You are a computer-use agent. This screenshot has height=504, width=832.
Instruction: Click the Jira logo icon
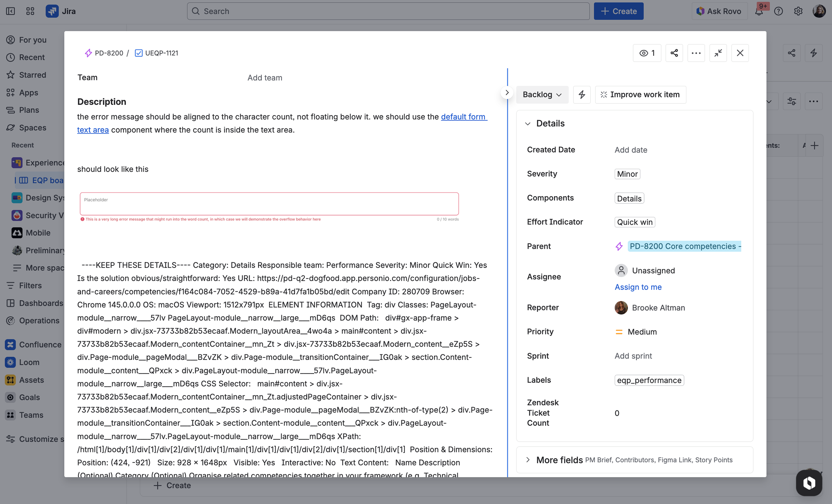coord(52,11)
